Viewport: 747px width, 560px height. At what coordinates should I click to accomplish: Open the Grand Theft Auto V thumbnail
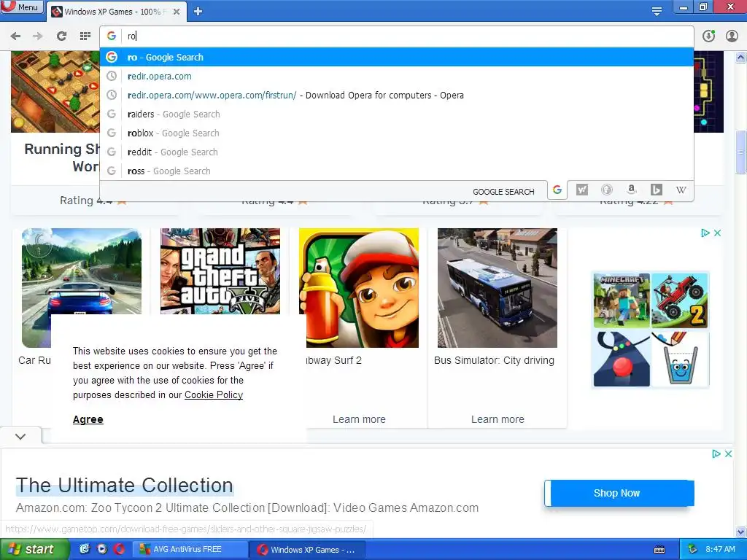(220, 271)
